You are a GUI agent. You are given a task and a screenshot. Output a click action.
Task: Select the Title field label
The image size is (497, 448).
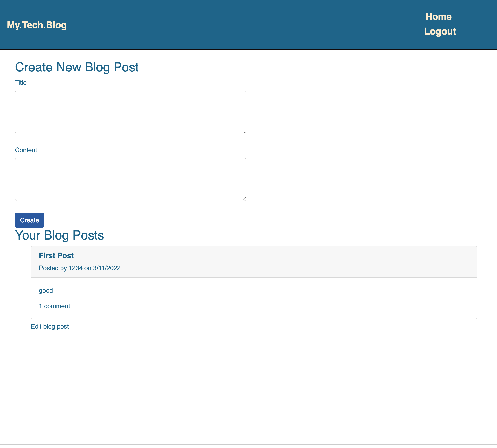pos(21,83)
